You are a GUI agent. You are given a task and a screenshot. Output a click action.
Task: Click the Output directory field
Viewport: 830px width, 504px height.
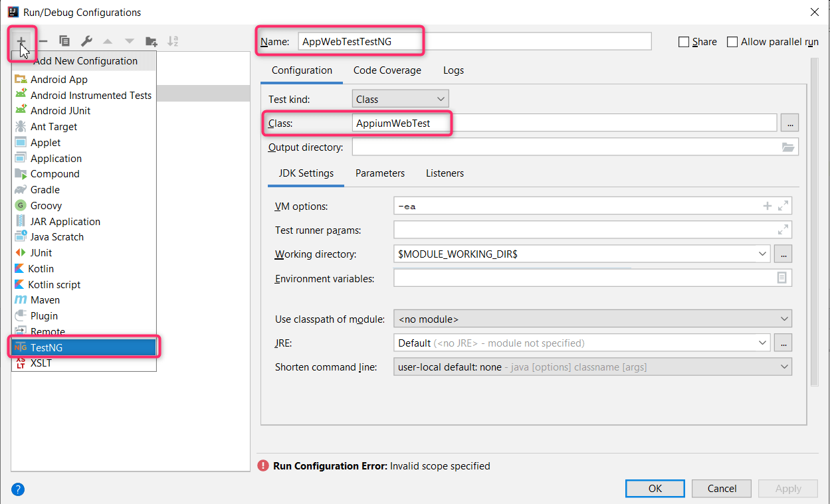[575, 147]
